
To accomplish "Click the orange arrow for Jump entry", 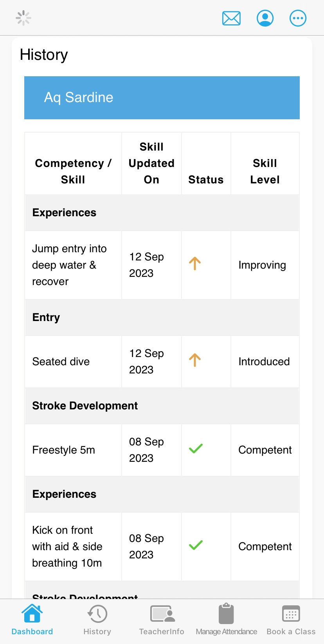I will click(x=195, y=264).
